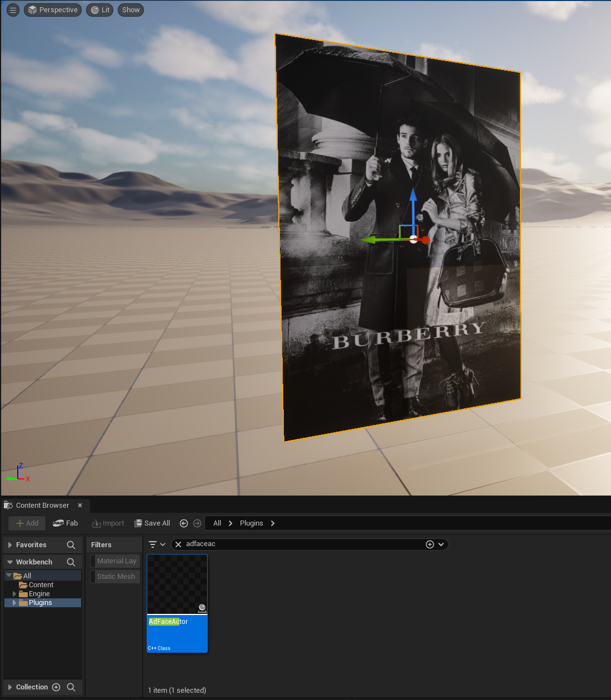
Task: Switch to the Content Browser tab
Action: tap(42, 506)
